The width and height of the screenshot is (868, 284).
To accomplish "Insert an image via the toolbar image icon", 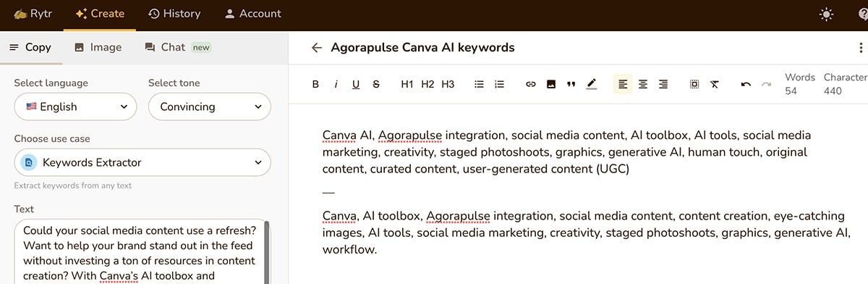I will 550,85.
